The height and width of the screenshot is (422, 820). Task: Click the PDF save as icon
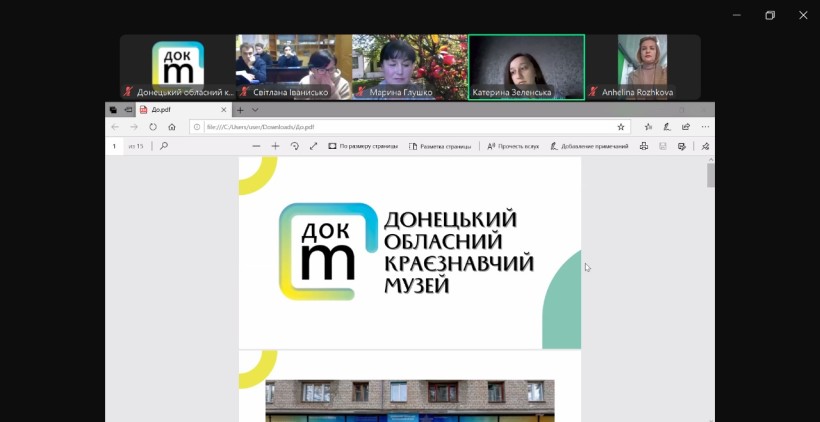[681, 146]
